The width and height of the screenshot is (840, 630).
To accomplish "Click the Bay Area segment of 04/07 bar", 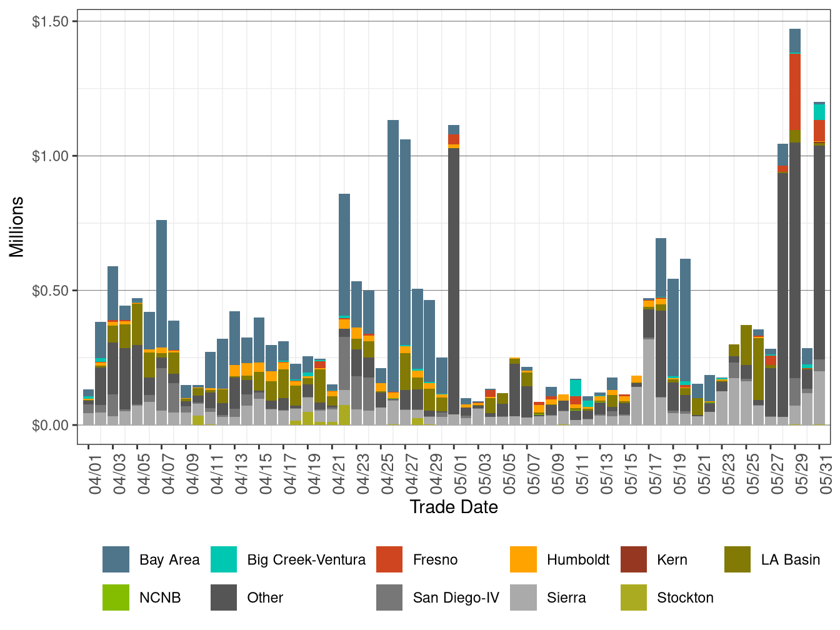I will 161,284.
